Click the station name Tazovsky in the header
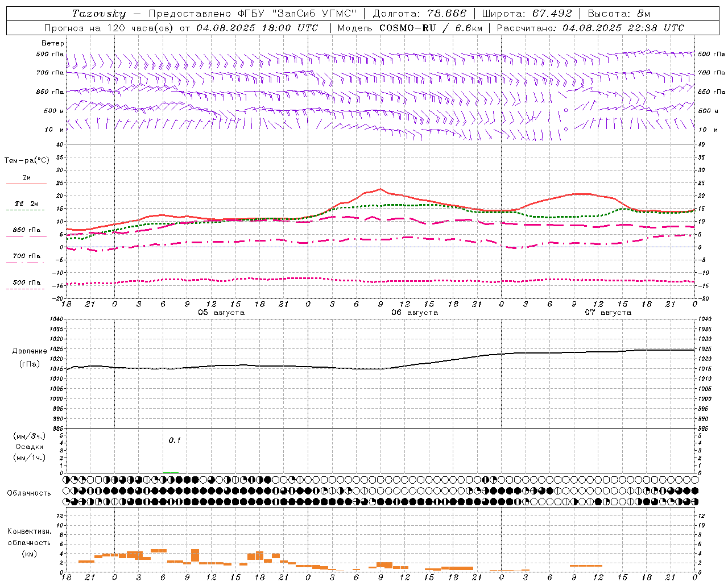Screen dimensions: 728x582 click(x=99, y=13)
